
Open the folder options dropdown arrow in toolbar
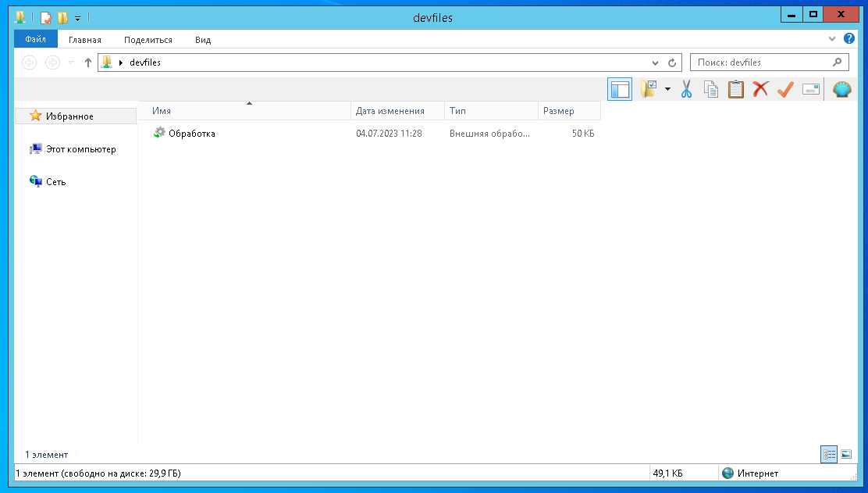(667, 90)
